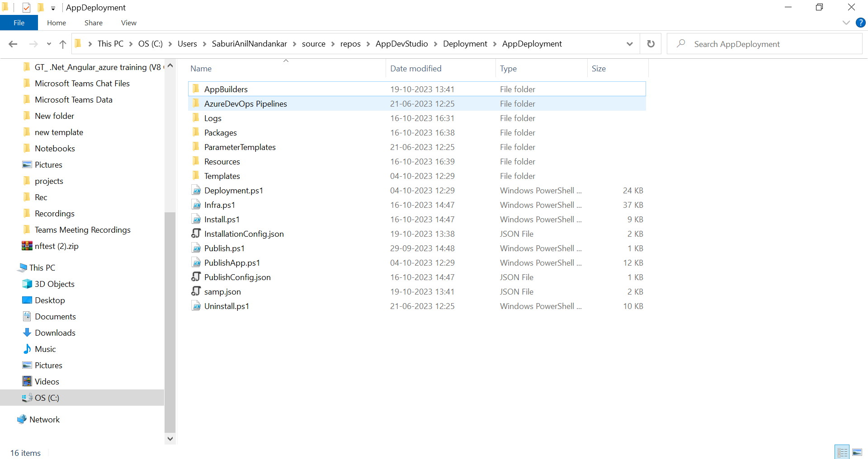Expand breadcrumb arrow after Deployment
This screenshot has height=459, width=868.
tap(495, 44)
